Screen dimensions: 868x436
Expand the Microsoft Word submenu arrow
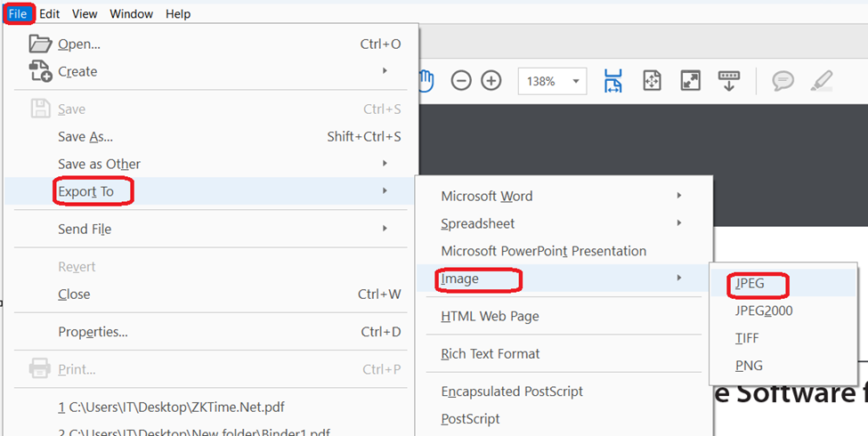tap(679, 196)
